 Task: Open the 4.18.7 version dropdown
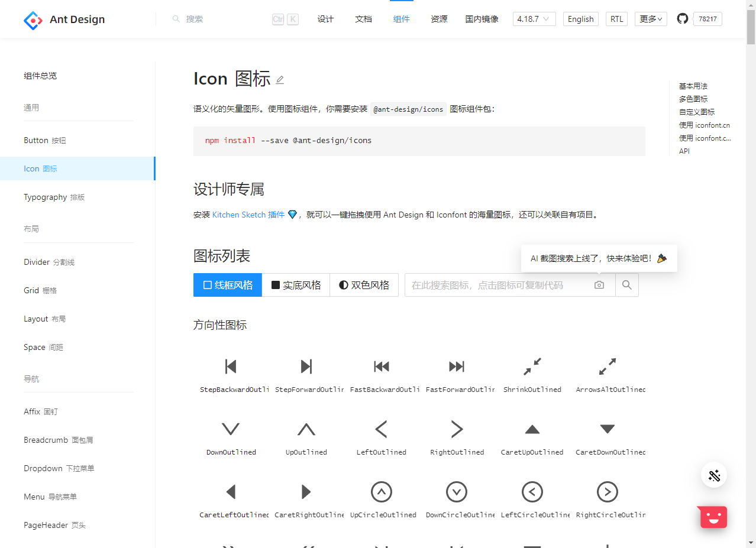pos(533,18)
